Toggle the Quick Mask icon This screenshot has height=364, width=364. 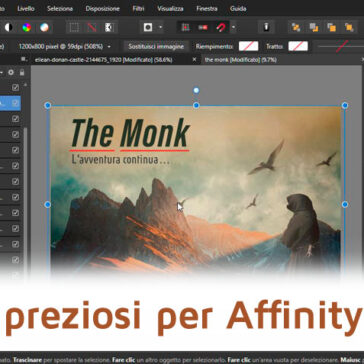(148, 27)
